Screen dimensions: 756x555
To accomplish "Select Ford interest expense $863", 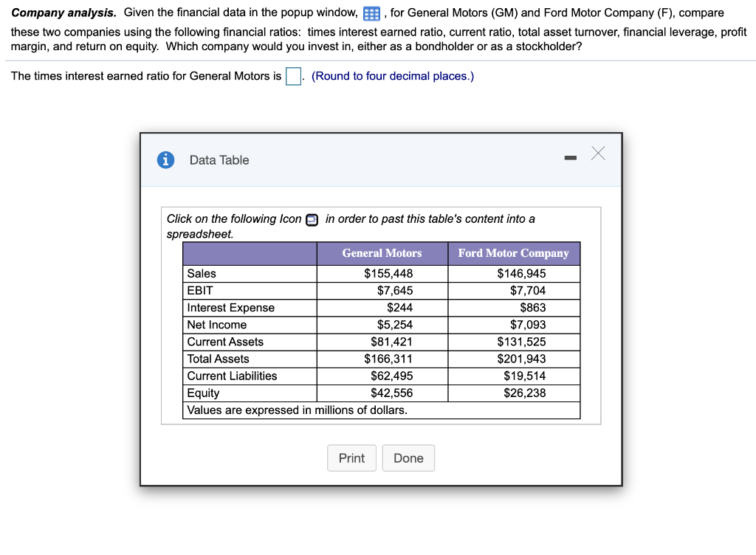I will coord(533,308).
